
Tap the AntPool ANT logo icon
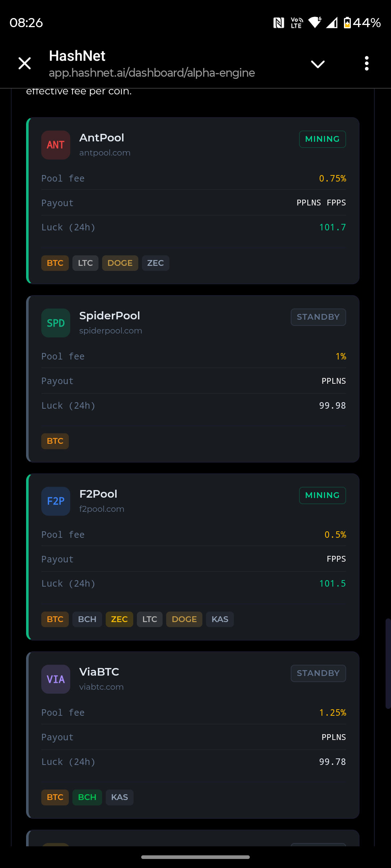(x=56, y=145)
